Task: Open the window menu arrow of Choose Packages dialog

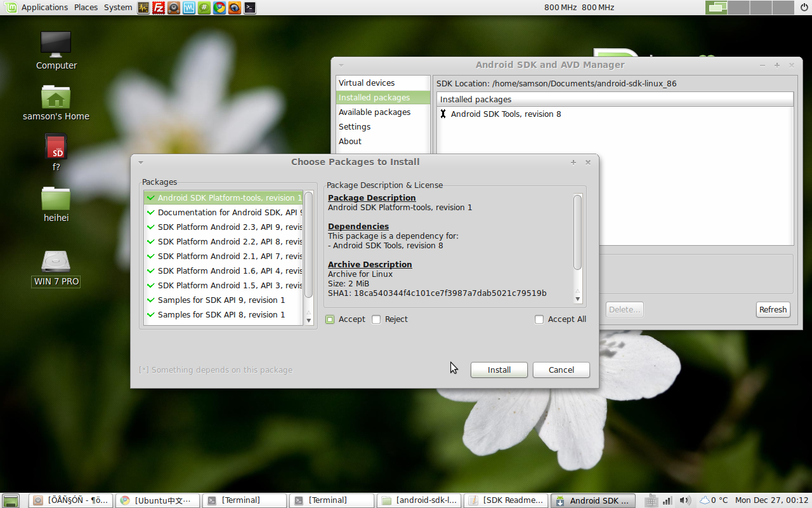Action: click(x=141, y=162)
